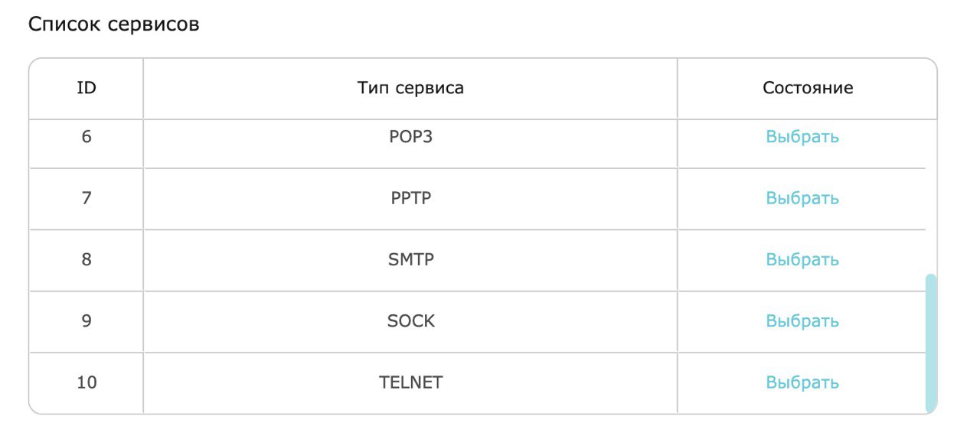
Task: Select TELNET service using Выбрать link
Action: tap(802, 382)
